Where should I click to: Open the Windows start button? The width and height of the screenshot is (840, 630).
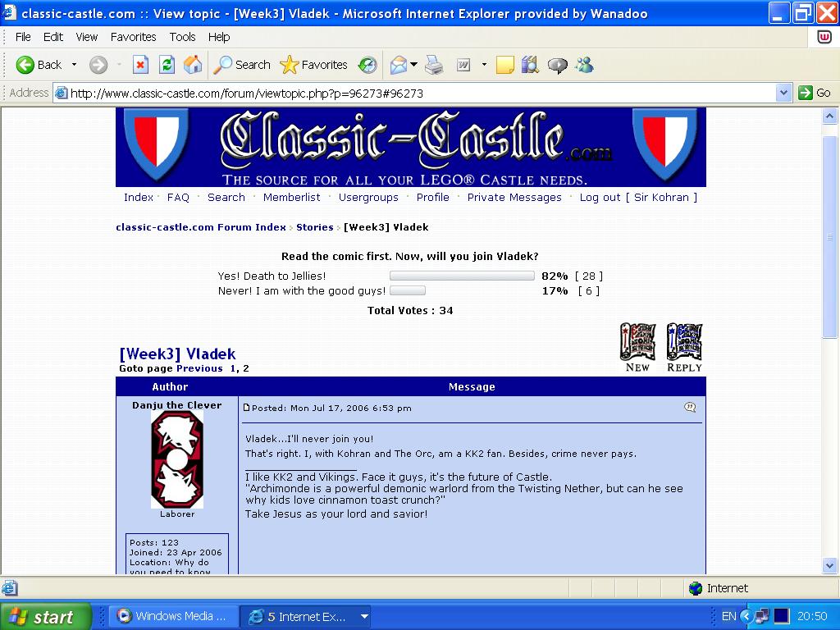(x=46, y=616)
